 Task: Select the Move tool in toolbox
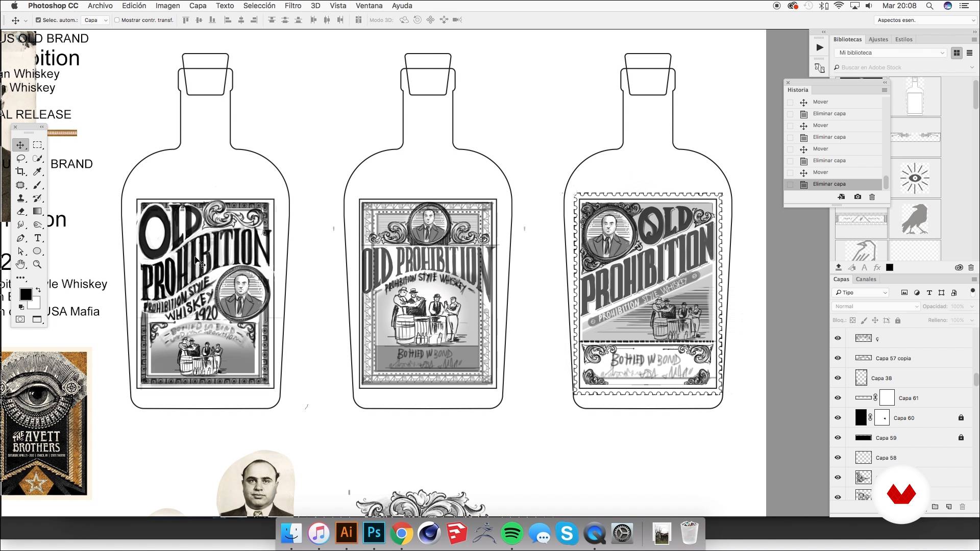click(x=20, y=145)
